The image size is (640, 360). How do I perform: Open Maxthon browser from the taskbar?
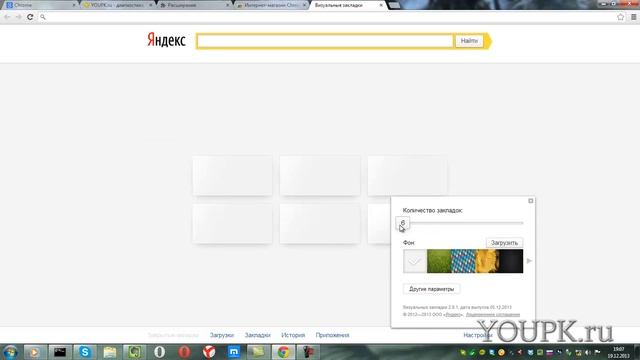click(234, 352)
